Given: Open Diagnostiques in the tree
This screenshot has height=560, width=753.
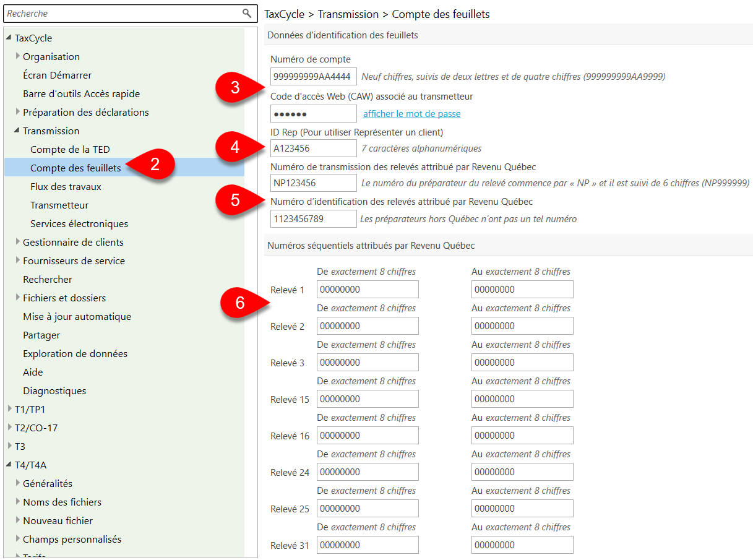Looking at the screenshot, I should (x=54, y=390).
